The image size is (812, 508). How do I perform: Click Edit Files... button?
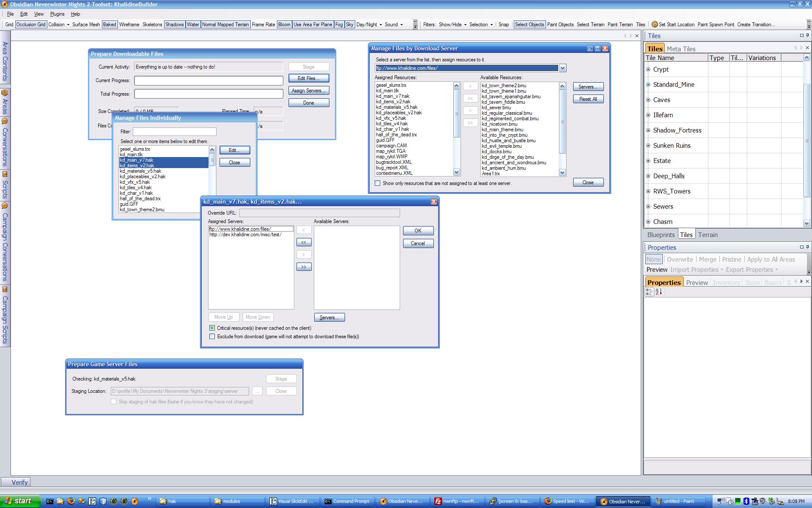point(309,78)
